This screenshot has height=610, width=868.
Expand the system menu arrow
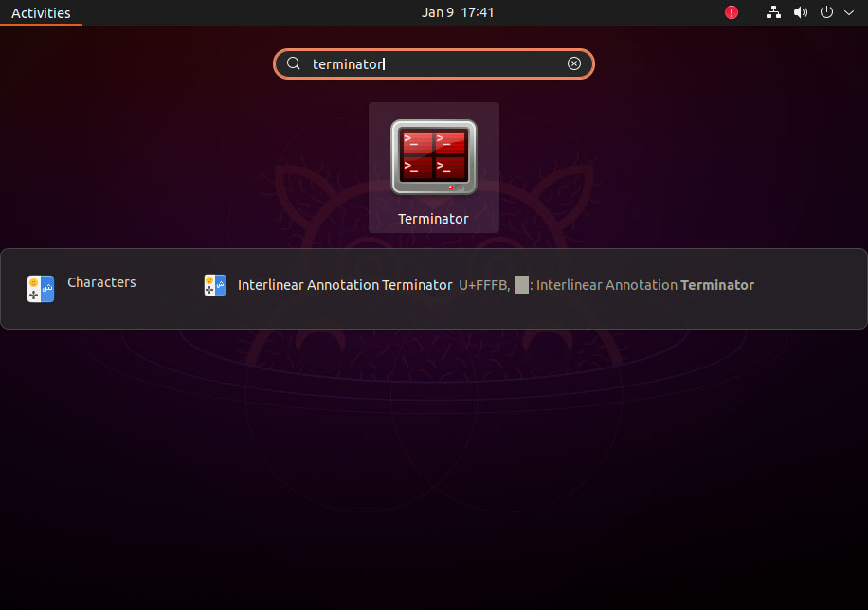(x=849, y=12)
